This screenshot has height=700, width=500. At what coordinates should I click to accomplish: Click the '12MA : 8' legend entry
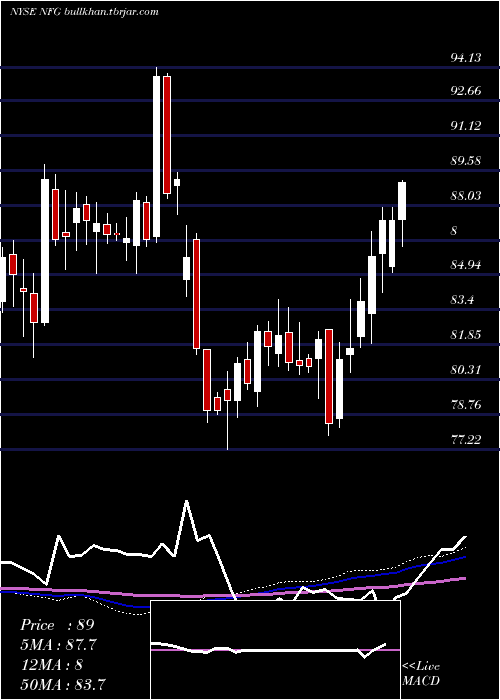pos(51,664)
